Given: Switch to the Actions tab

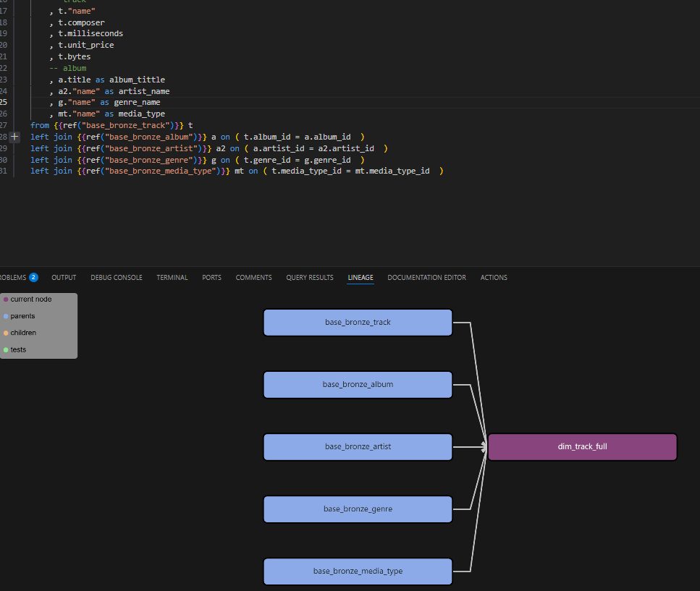Looking at the screenshot, I should tap(494, 278).
